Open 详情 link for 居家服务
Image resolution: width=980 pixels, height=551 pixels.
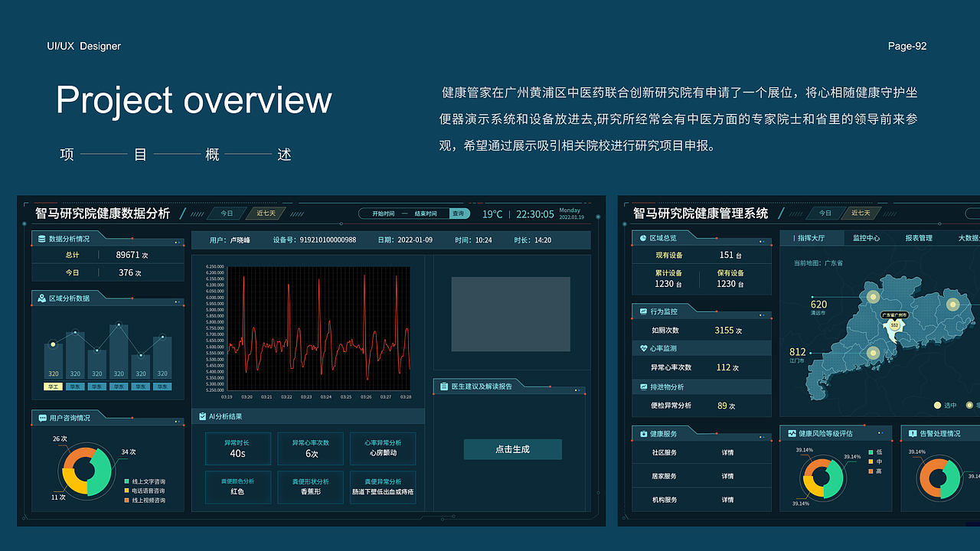pos(727,476)
